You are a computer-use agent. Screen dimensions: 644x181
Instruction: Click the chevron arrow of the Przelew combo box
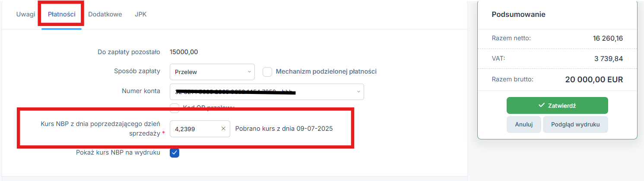(x=249, y=72)
